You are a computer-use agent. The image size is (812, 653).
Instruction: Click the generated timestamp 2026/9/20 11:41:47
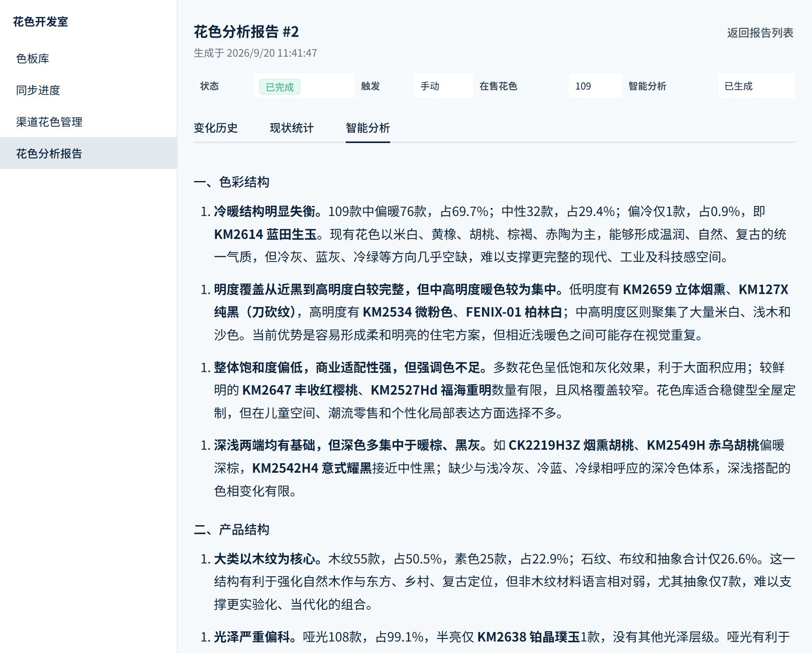click(272, 53)
